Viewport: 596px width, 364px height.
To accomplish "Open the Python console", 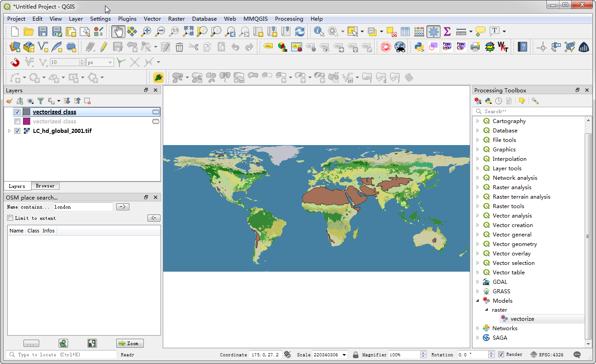I will pos(419,47).
